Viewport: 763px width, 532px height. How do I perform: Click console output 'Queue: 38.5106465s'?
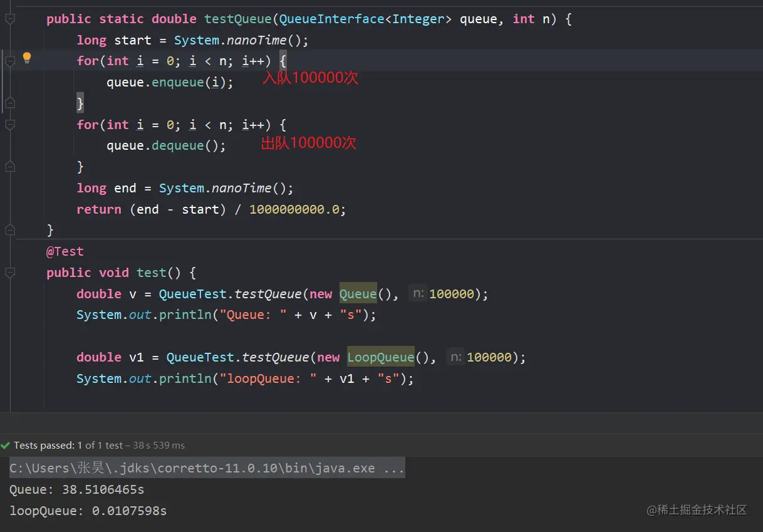[76, 489]
